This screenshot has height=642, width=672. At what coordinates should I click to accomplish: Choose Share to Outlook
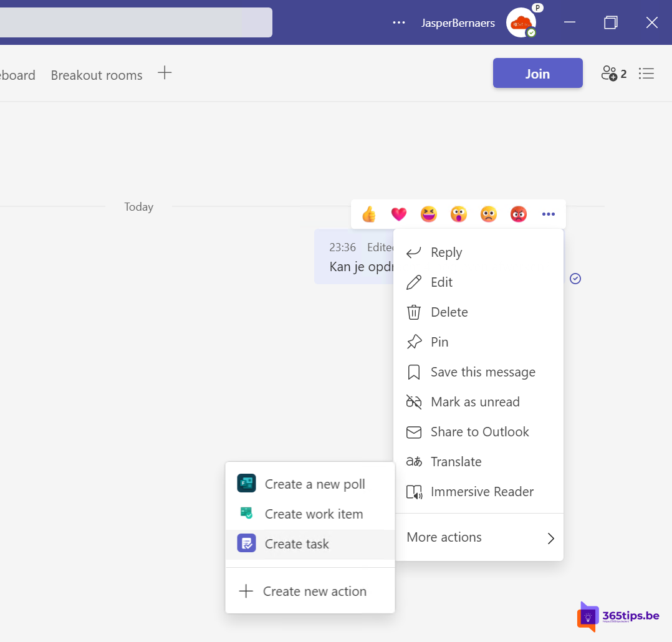(x=479, y=432)
